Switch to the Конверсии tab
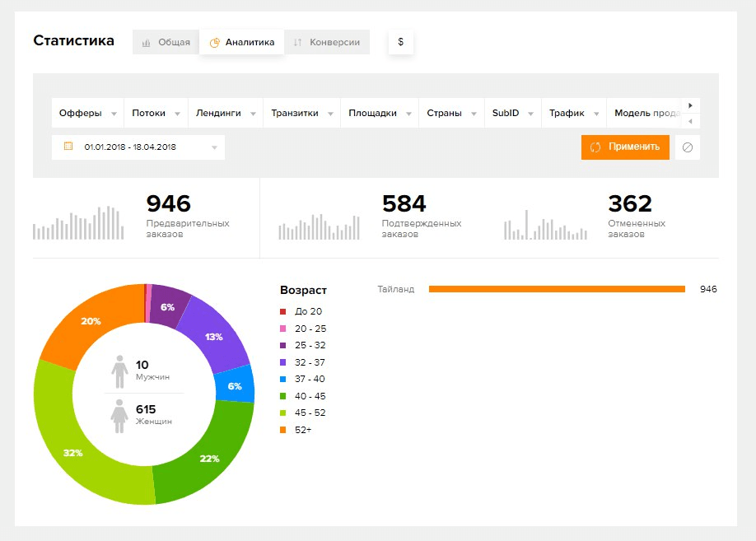756x541 pixels. click(x=327, y=42)
